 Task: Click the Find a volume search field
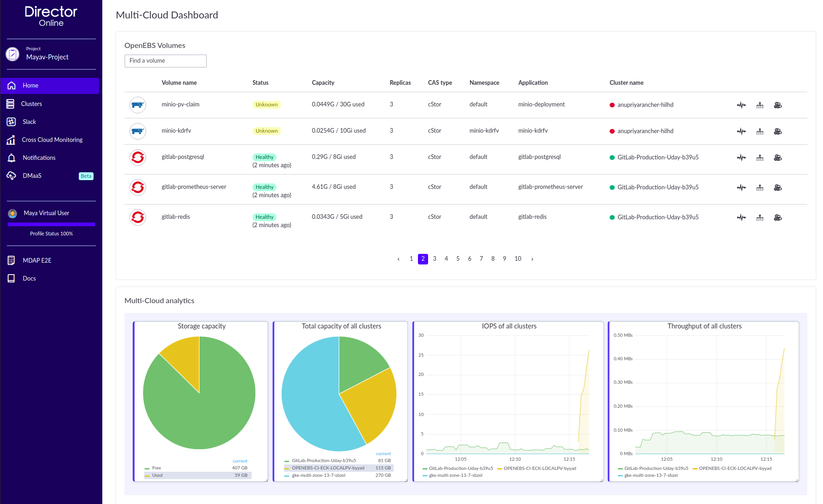click(165, 61)
